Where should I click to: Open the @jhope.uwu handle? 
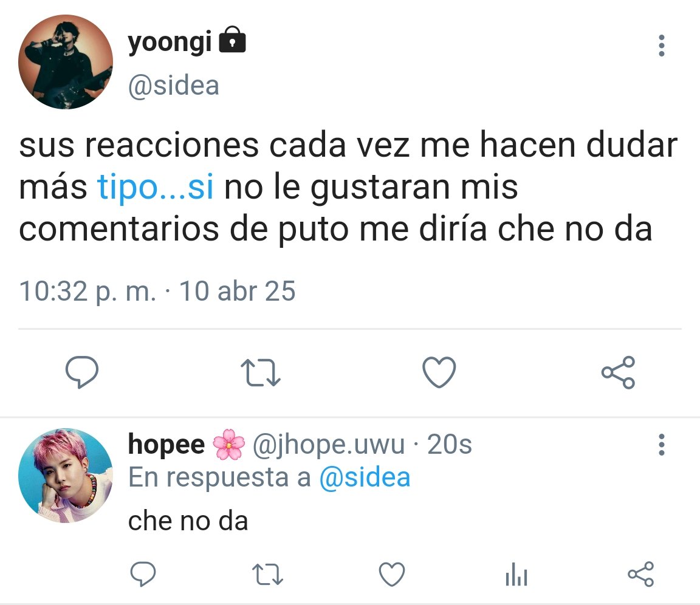(x=329, y=445)
